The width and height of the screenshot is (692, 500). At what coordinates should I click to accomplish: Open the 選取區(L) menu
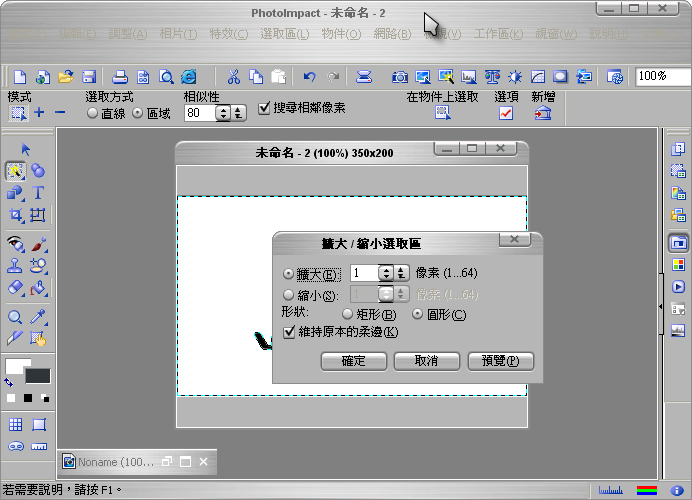click(285, 34)
